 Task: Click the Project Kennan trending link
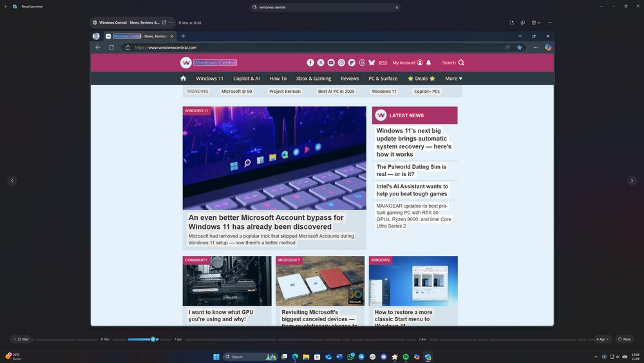[x=285, y=92]
